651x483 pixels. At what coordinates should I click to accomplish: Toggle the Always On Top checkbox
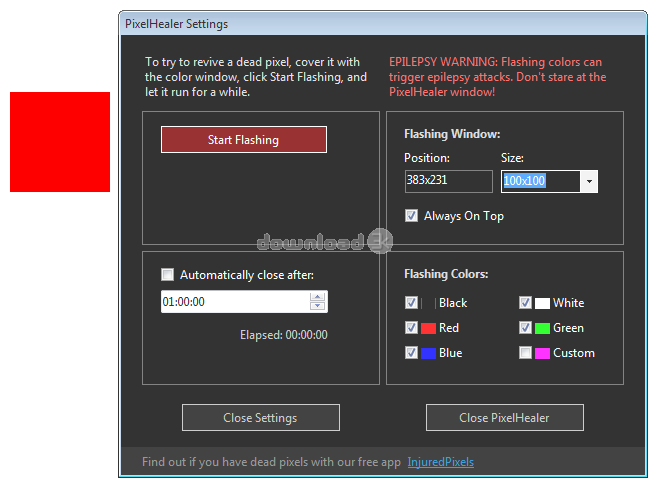pyautogui.click(x=411, y=216)
